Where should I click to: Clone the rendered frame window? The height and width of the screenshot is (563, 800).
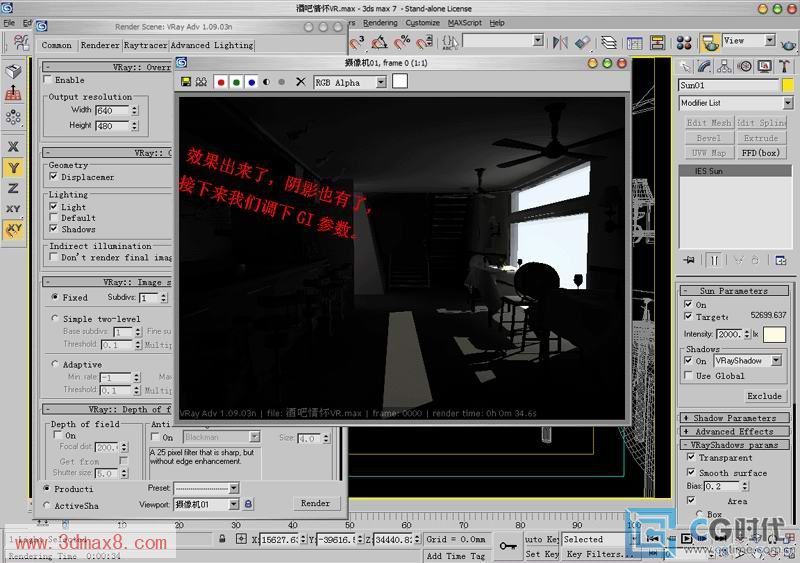click(201, 82)
